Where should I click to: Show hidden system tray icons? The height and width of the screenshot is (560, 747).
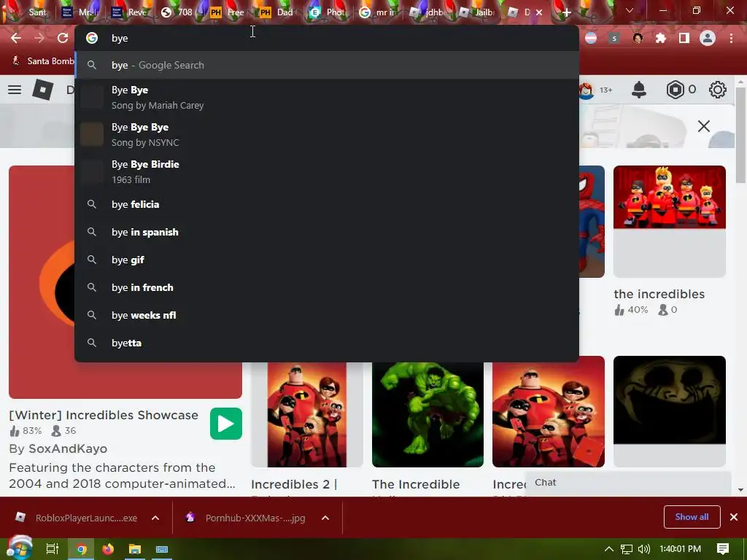[x=609, y=549]
